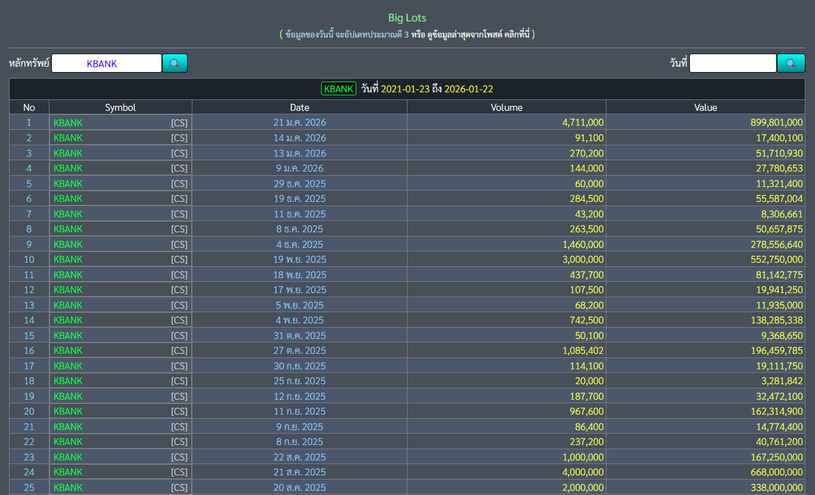Screen dimensions: 815x495
Task: Sort by the Volume column header
Action: [505, 107]
